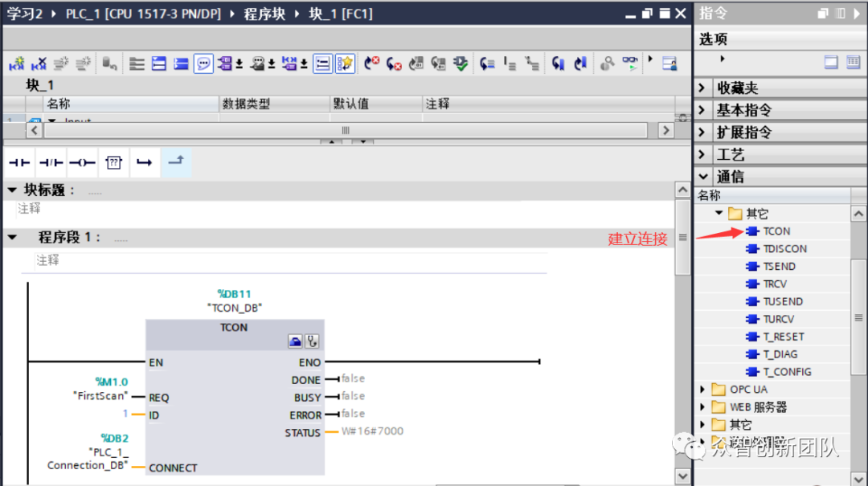
Task: Click the green checkmark update inconsistent calls icon
Action: click(x=461, y=63)
